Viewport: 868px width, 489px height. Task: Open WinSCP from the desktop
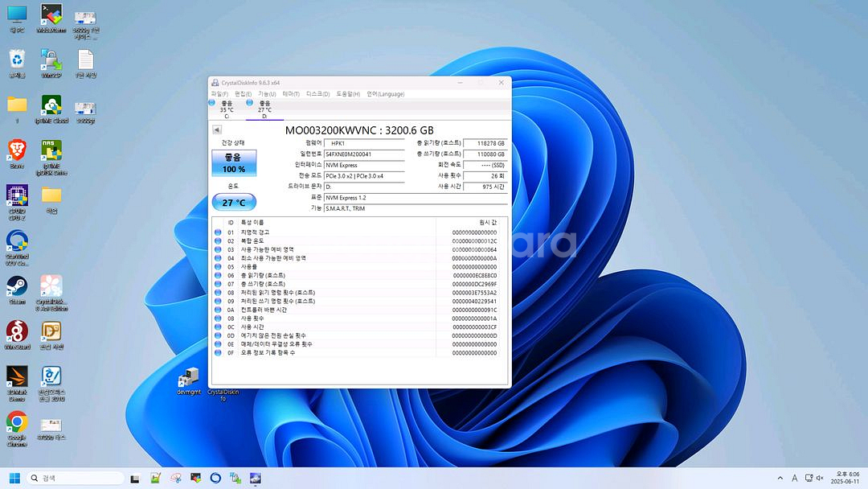pyautogui.click(x=51, y=60)
